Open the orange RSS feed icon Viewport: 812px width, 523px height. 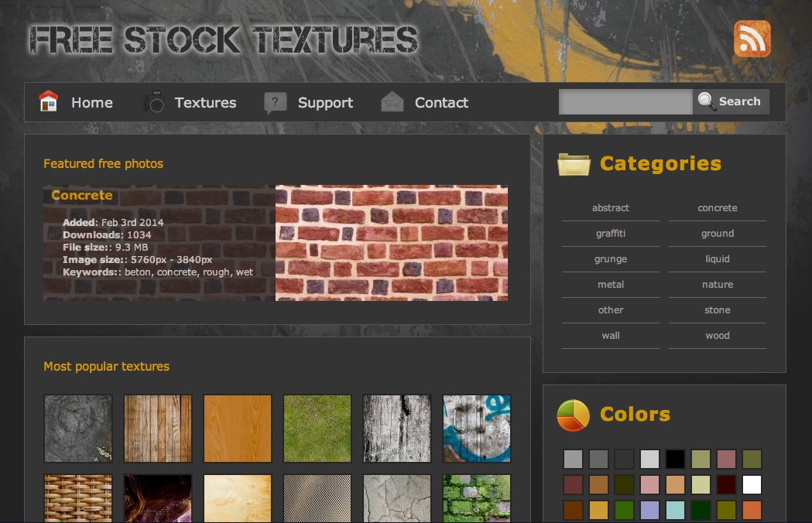[752, 39]
